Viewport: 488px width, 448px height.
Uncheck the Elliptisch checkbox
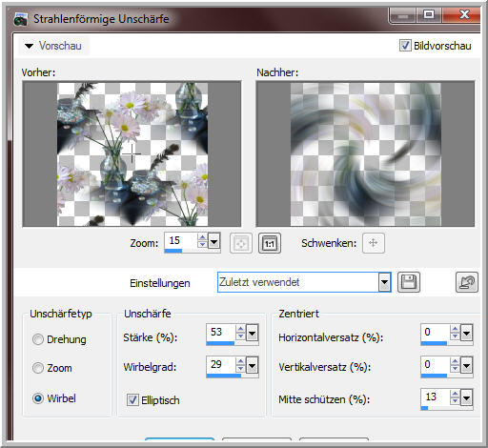(132, 400)
